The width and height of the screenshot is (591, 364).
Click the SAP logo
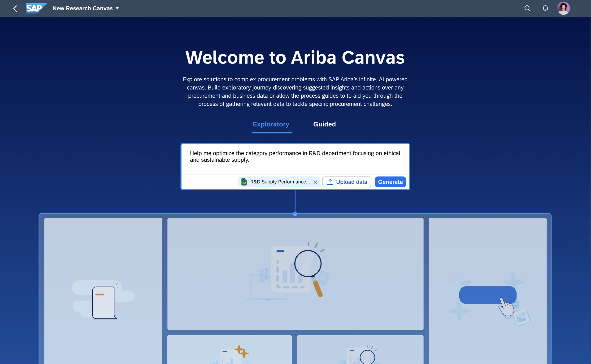36,9
